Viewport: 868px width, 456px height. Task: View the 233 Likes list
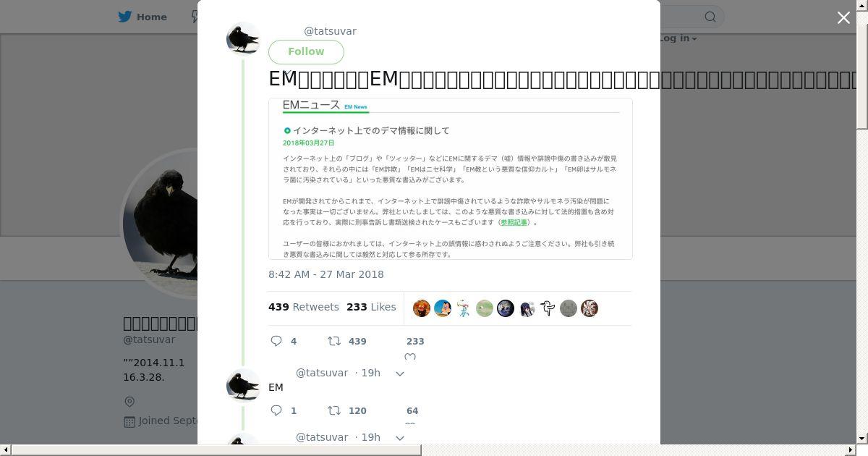point(371,307)
